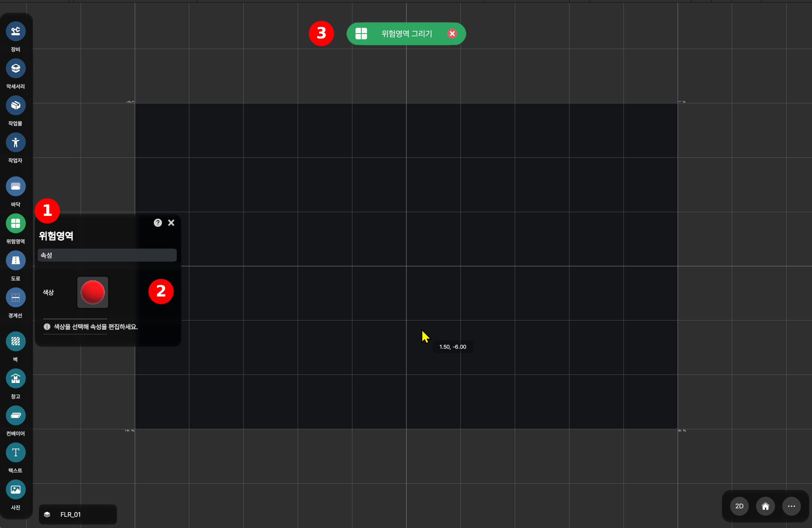
Task: Open the 사진 photo tool
Action: (x=15, y=489)
